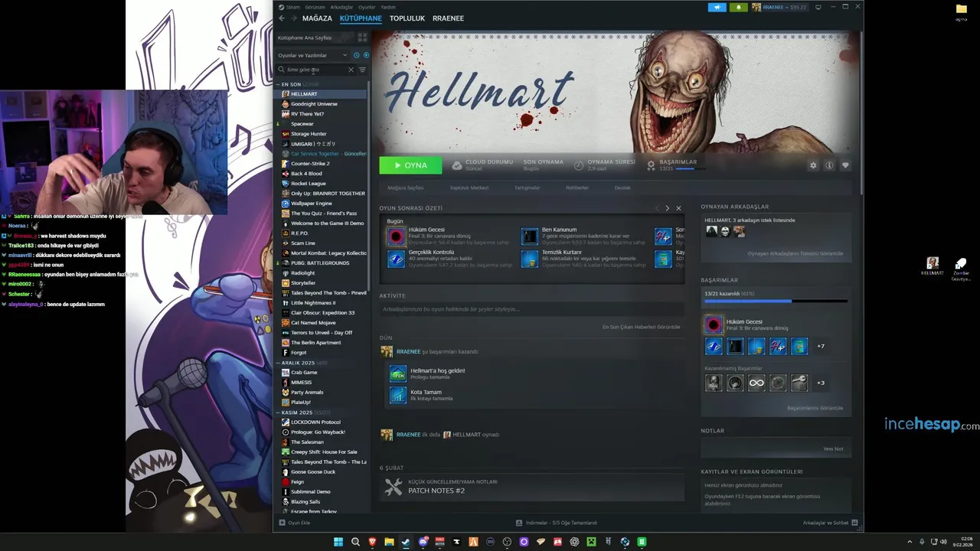Add HELLMART to favorites heart
This screenshot has width=980, height=551.
[x=845, y=165]
